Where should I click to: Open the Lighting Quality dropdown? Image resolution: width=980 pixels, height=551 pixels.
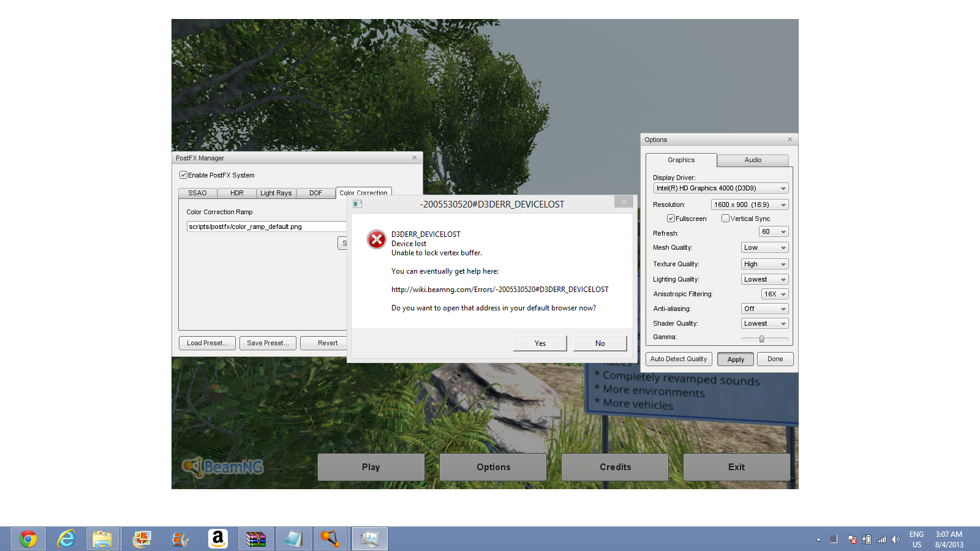764,279
